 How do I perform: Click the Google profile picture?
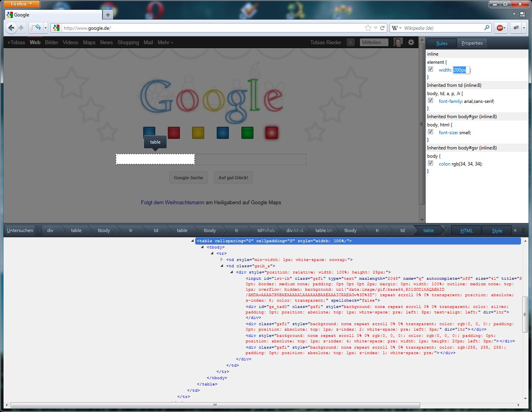click(398, 42)
